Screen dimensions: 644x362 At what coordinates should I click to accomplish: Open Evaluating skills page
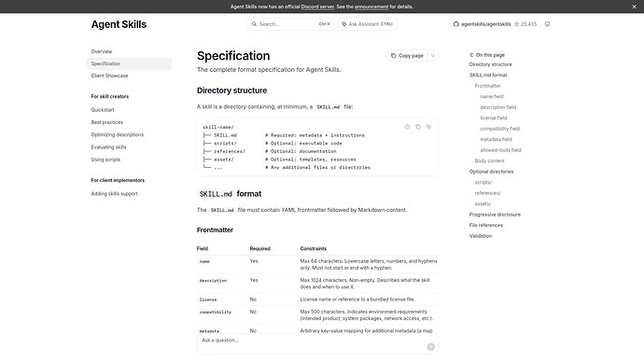pyautogui.click(x=109, y=146)
